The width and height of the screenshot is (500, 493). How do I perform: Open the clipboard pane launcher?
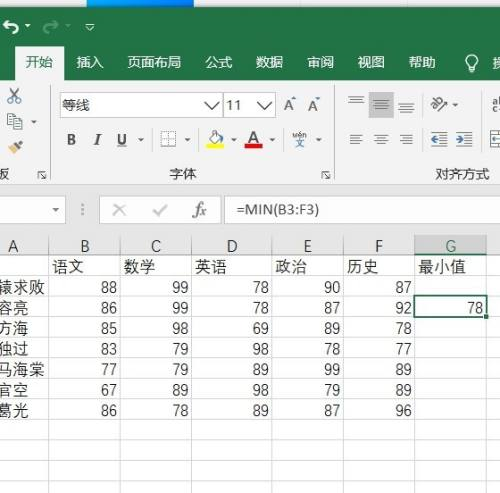point(42,175)
